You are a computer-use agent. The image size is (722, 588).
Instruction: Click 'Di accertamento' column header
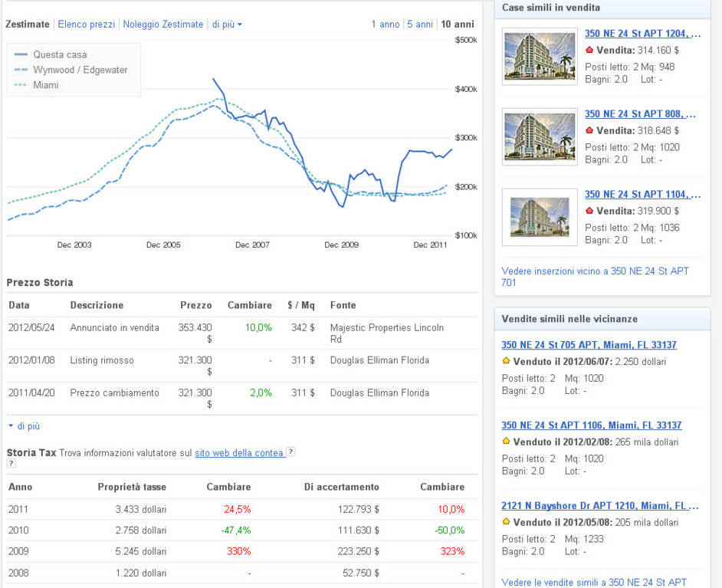342,487
